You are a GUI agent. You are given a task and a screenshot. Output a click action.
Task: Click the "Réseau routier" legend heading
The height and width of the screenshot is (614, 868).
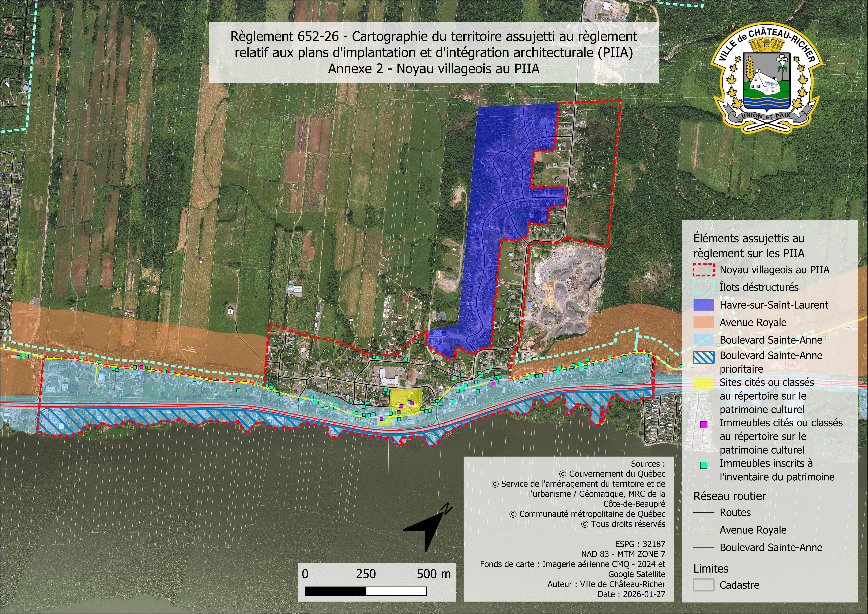click(730, 496)
